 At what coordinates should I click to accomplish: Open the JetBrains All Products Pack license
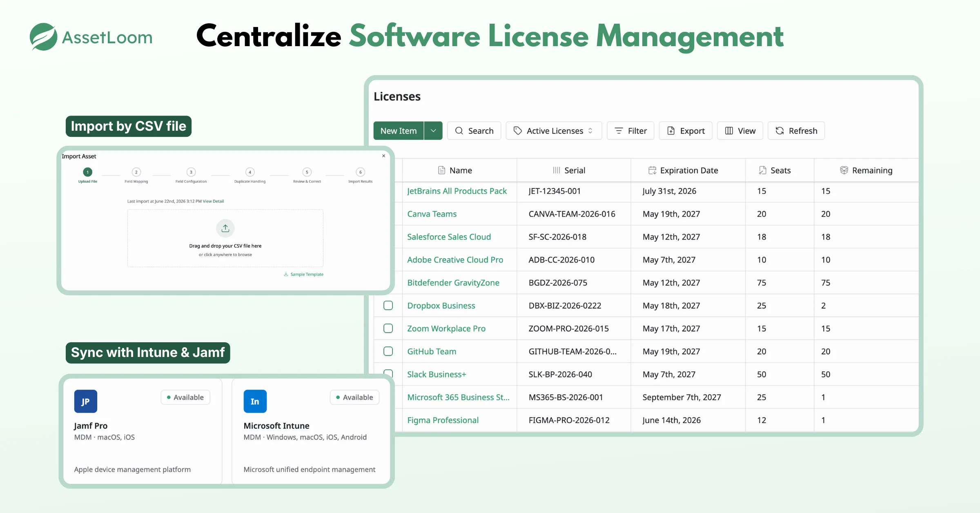coord(457,191)
